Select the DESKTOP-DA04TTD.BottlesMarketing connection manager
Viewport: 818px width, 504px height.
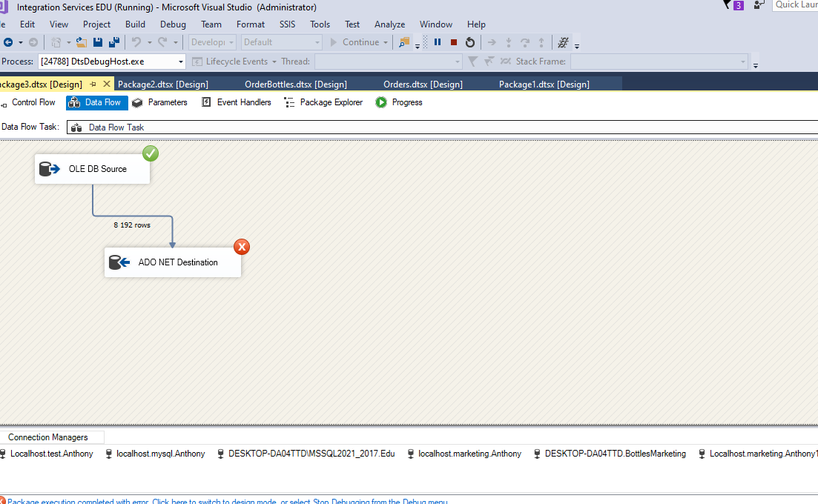[x=610, y=454]
